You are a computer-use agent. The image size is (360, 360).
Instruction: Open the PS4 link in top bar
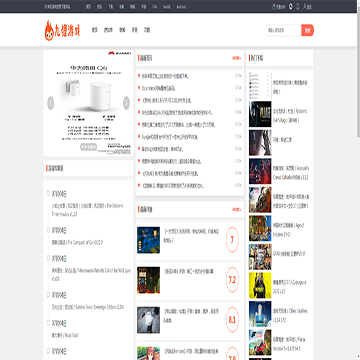(154, 7)
